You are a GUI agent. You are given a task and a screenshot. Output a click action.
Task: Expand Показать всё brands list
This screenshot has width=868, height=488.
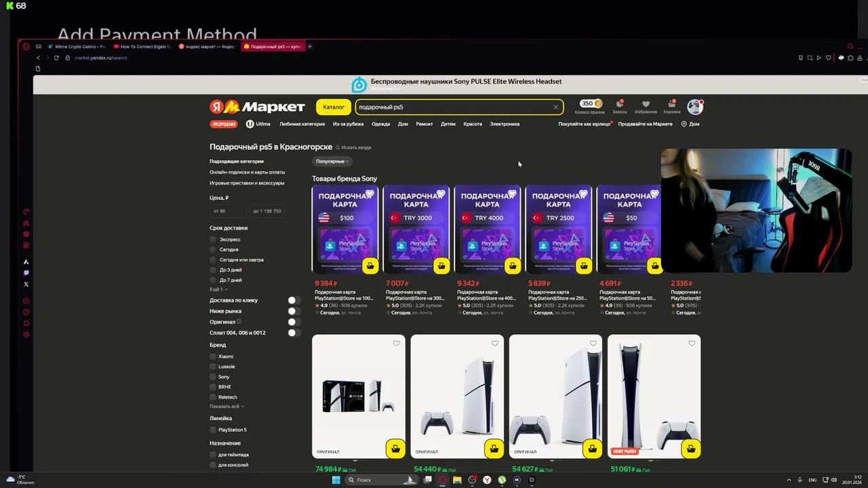pyautogui.click(x=226, y=407)
